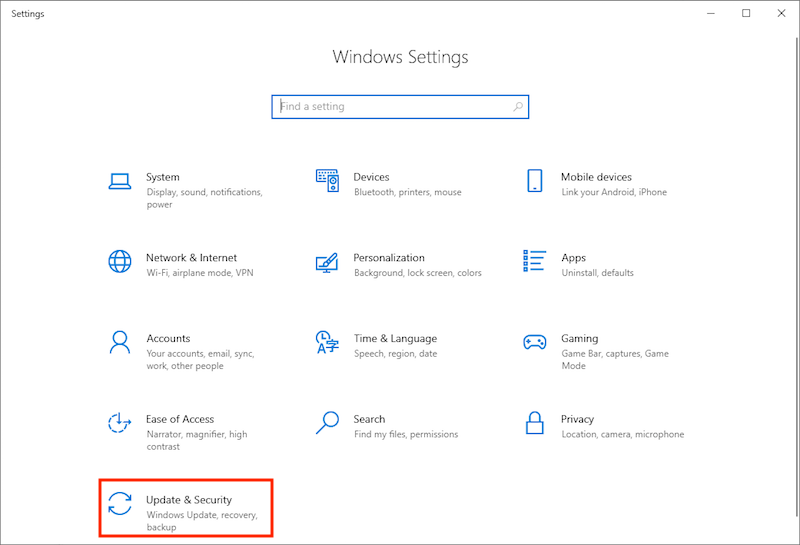This screenshot has width=800, height=545.
Task: Open the Gaming settings title text
Action: [579, 338]
